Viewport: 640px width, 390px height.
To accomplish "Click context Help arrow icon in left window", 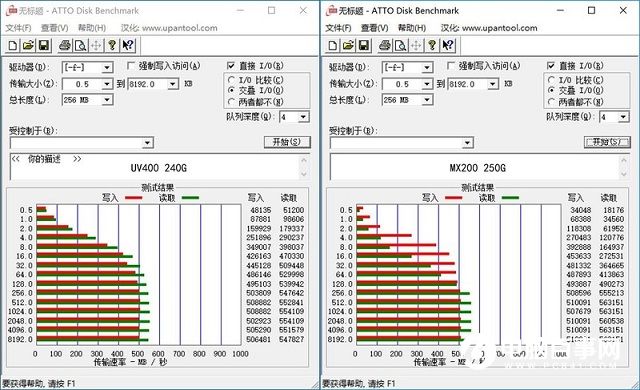I will (128, 45).
